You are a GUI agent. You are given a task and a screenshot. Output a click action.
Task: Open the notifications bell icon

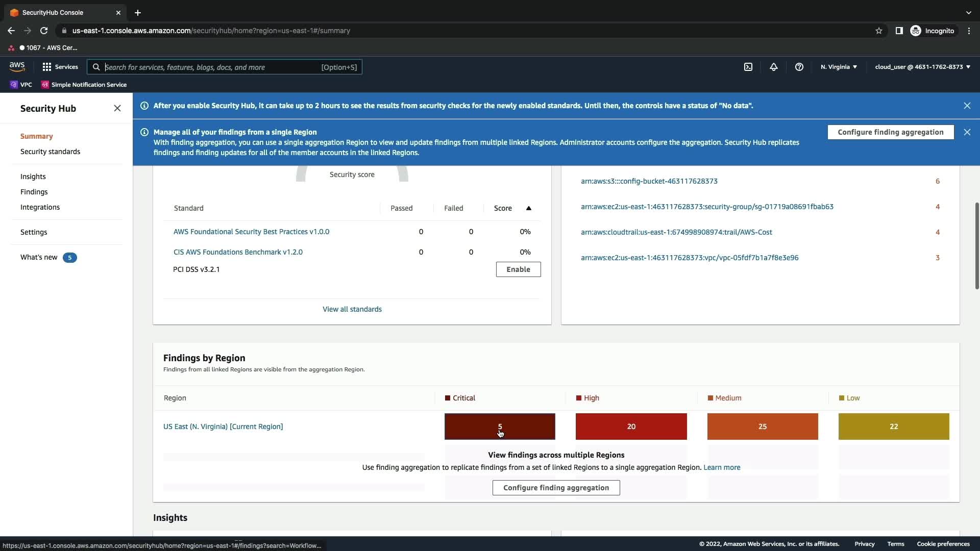(x=774, y=67)
